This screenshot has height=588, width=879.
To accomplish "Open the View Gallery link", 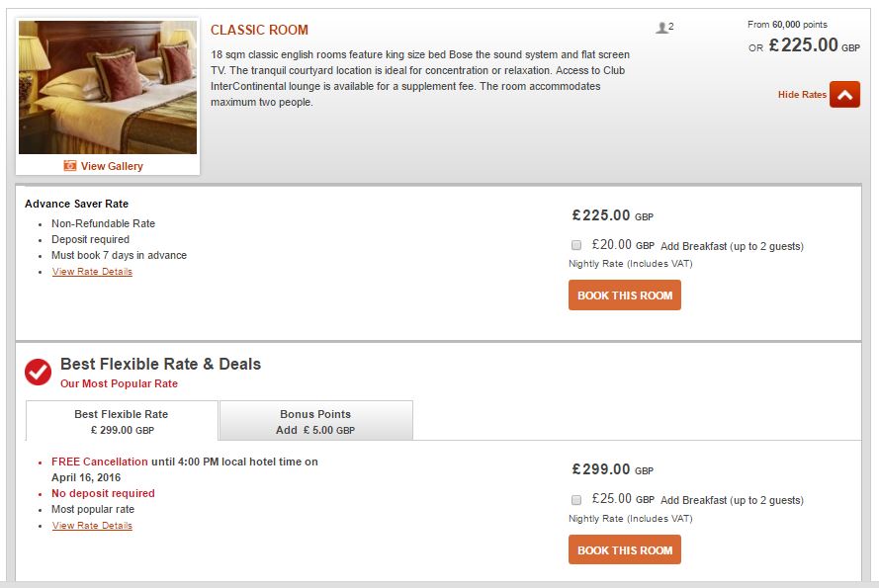I will coord(112,166).
